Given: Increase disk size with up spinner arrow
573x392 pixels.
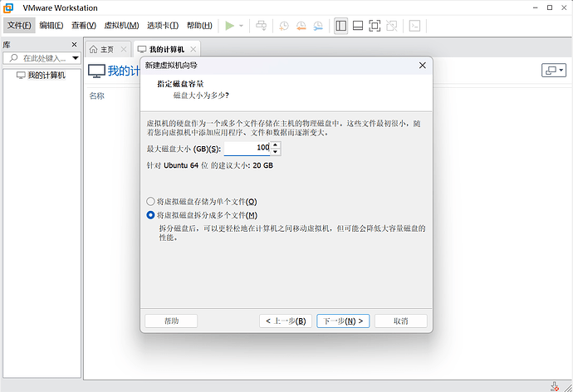Looking at the screenshot, I should click(x=275, y=145).
